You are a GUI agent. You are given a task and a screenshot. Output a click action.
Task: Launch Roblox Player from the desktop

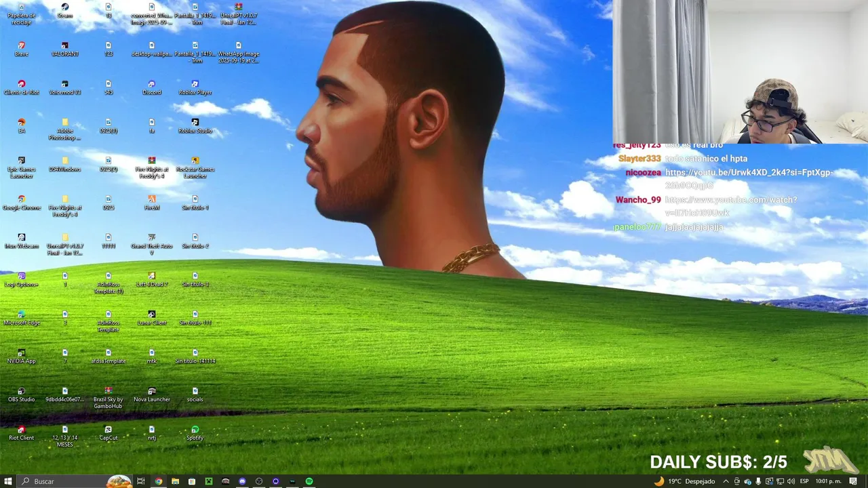[195, 87]
